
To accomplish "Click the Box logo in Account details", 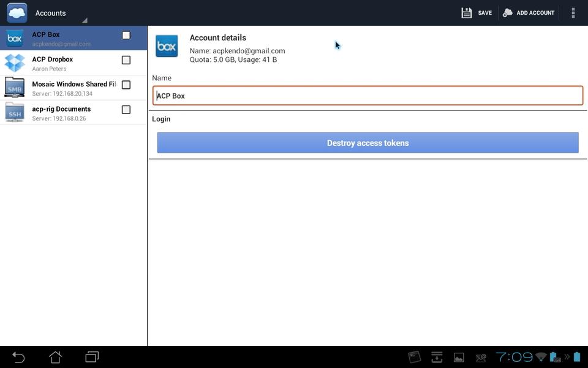I will 167,46.
